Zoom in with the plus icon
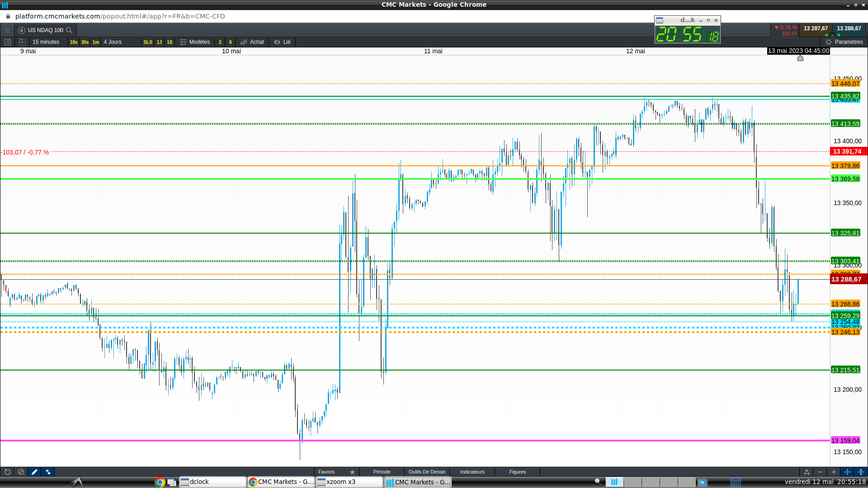Screen dimensions: 868x488 click(x=834, y=472)
